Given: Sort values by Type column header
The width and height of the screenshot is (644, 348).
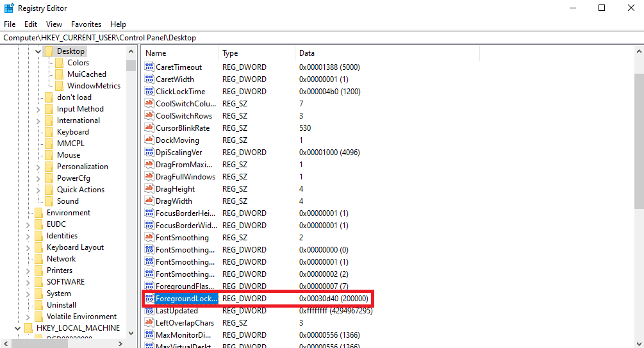Looking at the screenshot, I should [257, 53].
